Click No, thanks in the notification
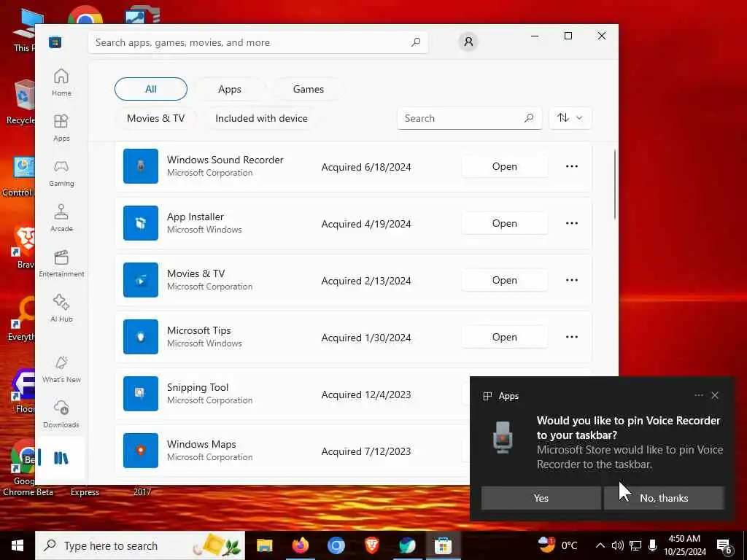 (664, 497)
